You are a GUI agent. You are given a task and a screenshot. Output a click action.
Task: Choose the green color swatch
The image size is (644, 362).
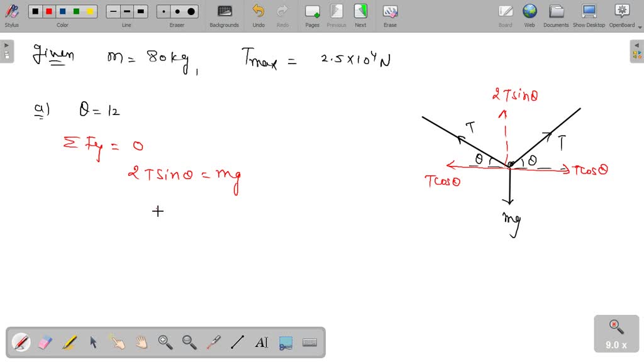[76, 11]
